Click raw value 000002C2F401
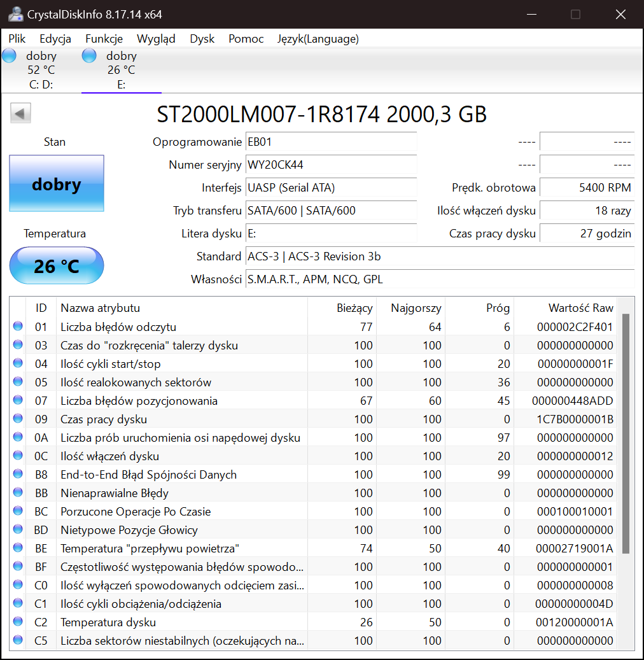 click(575, 326)
